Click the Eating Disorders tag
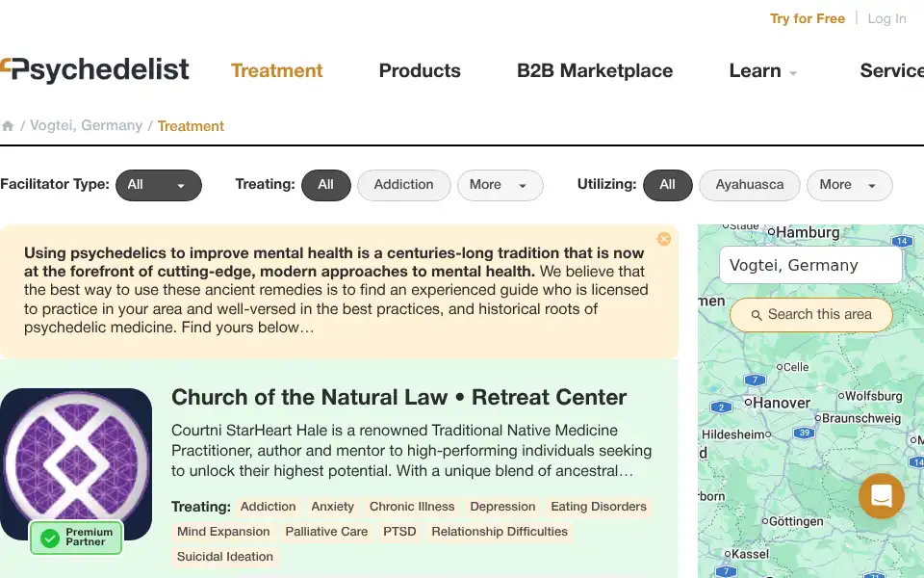Image resolution: width=924 pixels, height=578 pixels. [x=599, y=507]
